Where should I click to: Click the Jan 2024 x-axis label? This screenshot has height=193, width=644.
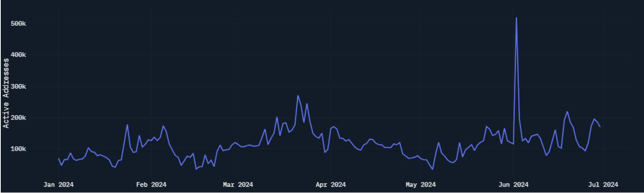[x=58, y=185]
